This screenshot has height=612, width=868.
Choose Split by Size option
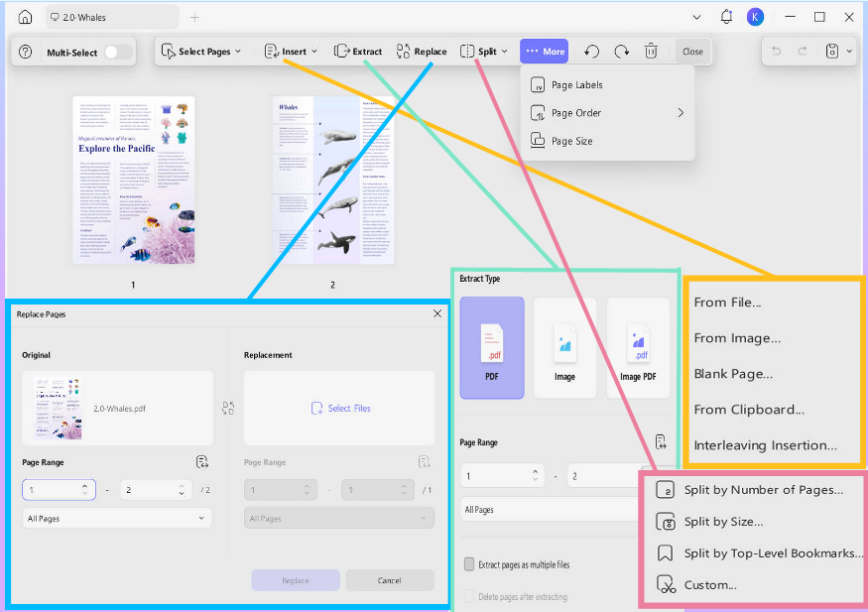click(710, 522)
